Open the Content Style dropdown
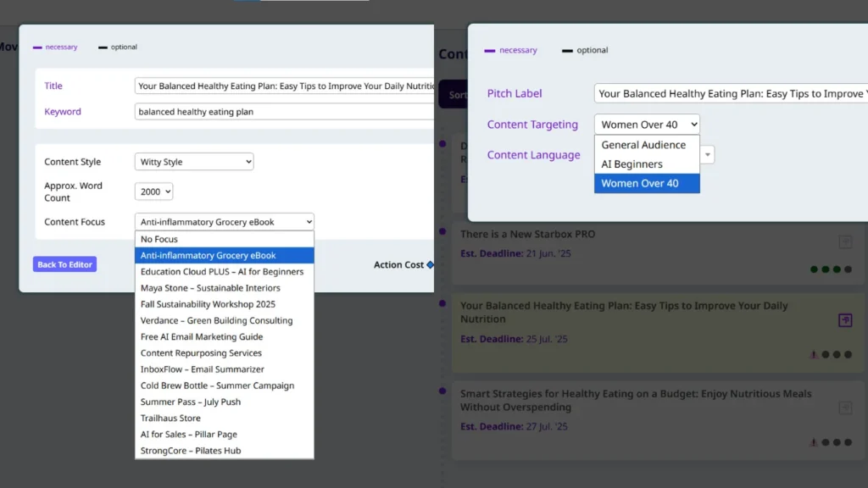This screenshot has width=868, height=488. (194, 162)
